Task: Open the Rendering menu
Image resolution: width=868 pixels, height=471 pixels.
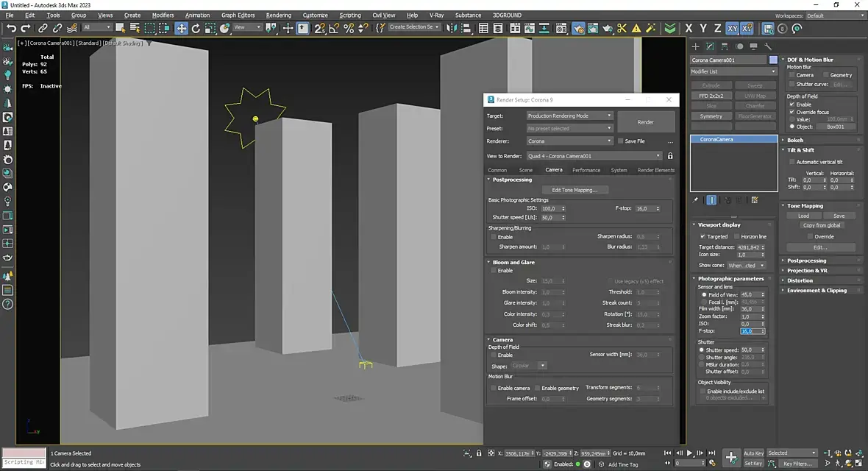Action: (278, 15)
